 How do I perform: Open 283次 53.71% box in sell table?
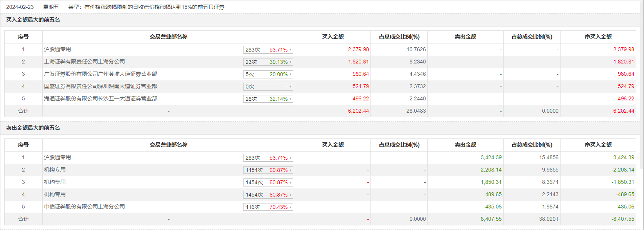tap(268, 158)
